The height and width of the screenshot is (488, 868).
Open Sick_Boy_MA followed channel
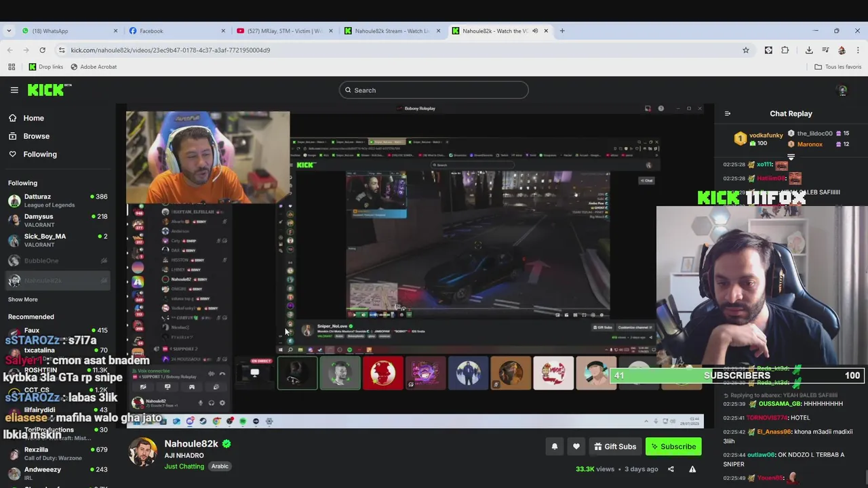[58, 241]
